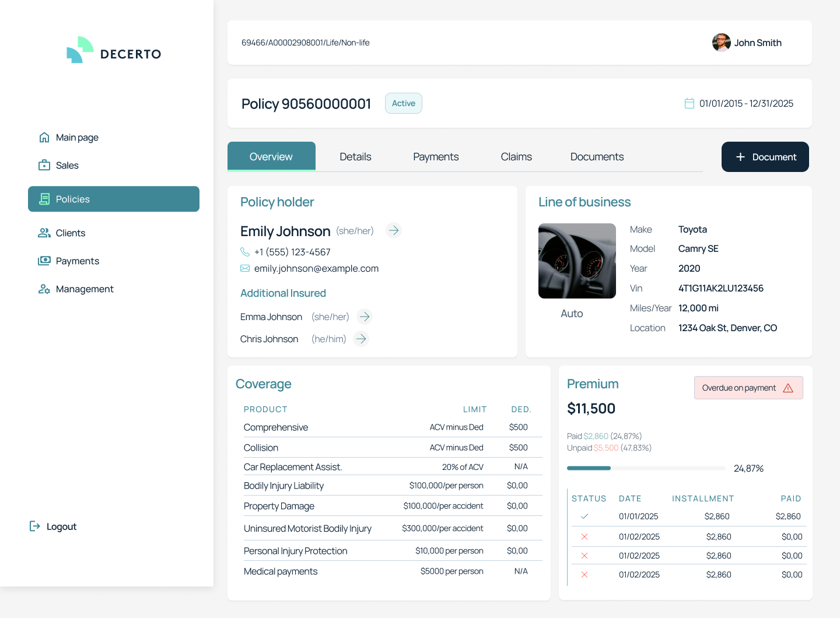This screenshot has width=840, height=618.
Task: Switch to the Documents tab
Action: (597, 157)
